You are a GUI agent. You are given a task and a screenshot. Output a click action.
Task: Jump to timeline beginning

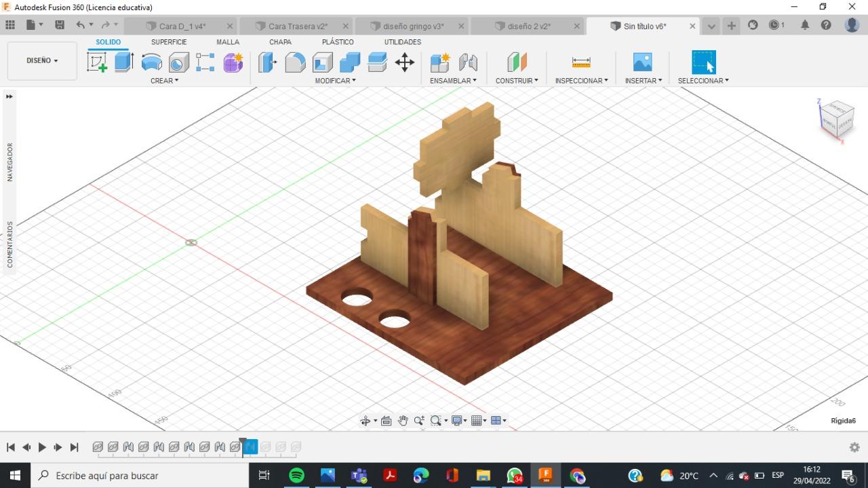(10, 447)
